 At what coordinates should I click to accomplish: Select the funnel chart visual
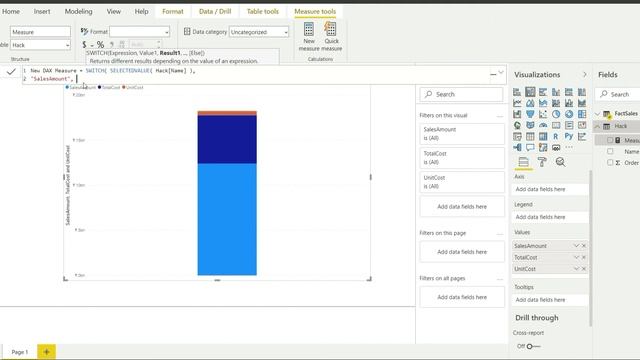[x=530, y=114]
